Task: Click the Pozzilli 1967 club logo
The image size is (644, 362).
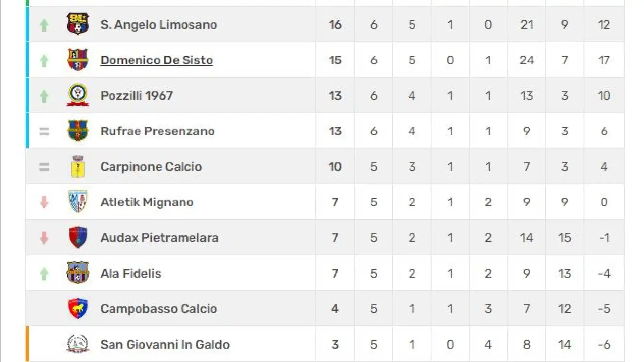Action: click(x=77, y=95)
